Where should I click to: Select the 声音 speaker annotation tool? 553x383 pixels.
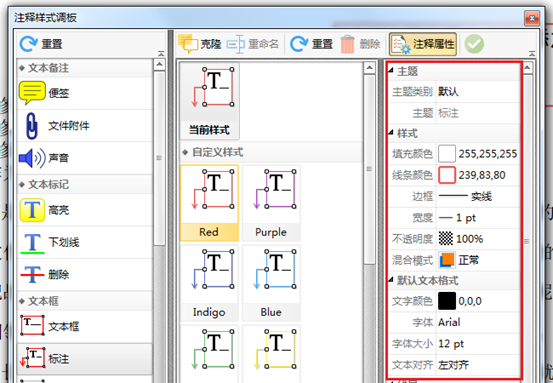pyautogui.click(x=85, y=158)
